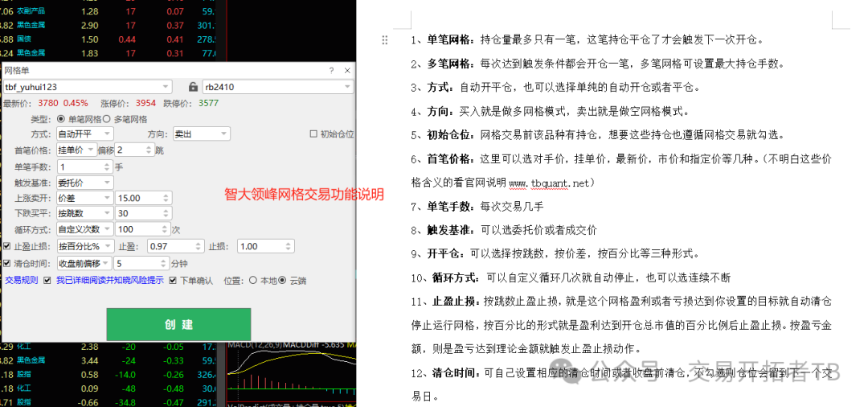Click the latest price value 3780

47,104
